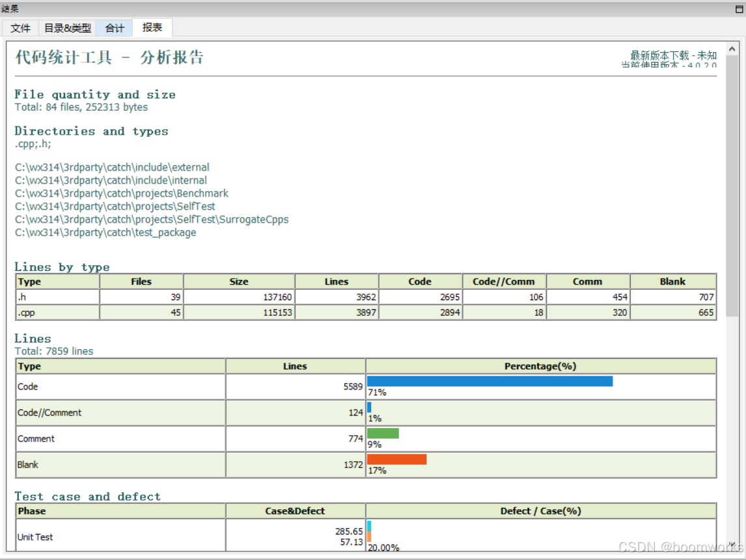Screen dimensions: 746x560
Task: Click the Defect / Case(%) header
Action: 540,511
